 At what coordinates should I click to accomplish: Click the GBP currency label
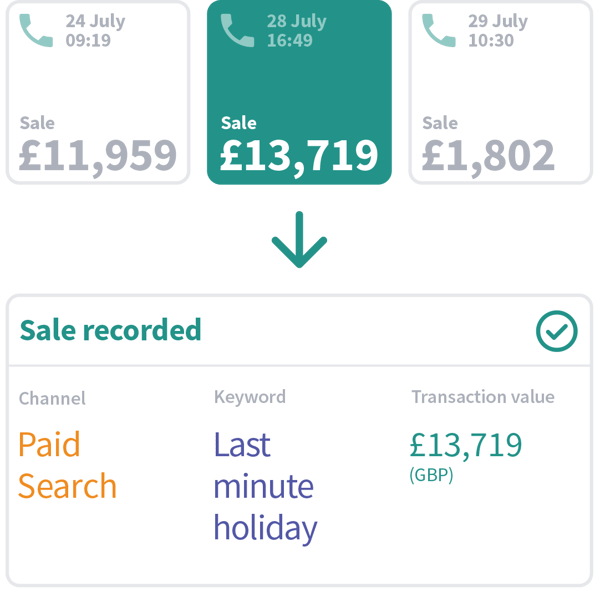431,475
